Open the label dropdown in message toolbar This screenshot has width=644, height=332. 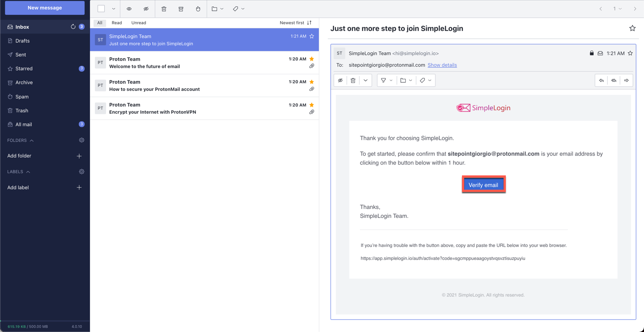(x=425, y=81)
